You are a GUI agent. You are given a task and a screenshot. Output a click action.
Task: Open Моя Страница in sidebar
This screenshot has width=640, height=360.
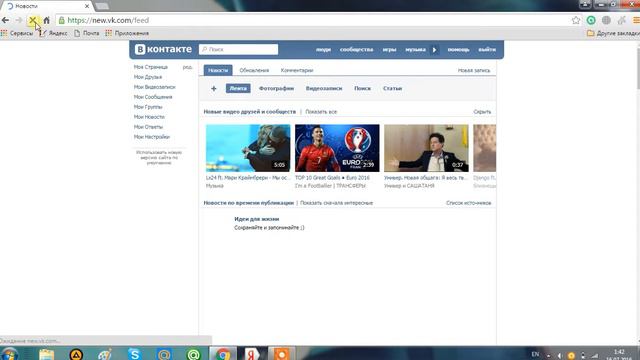(151, 67)
